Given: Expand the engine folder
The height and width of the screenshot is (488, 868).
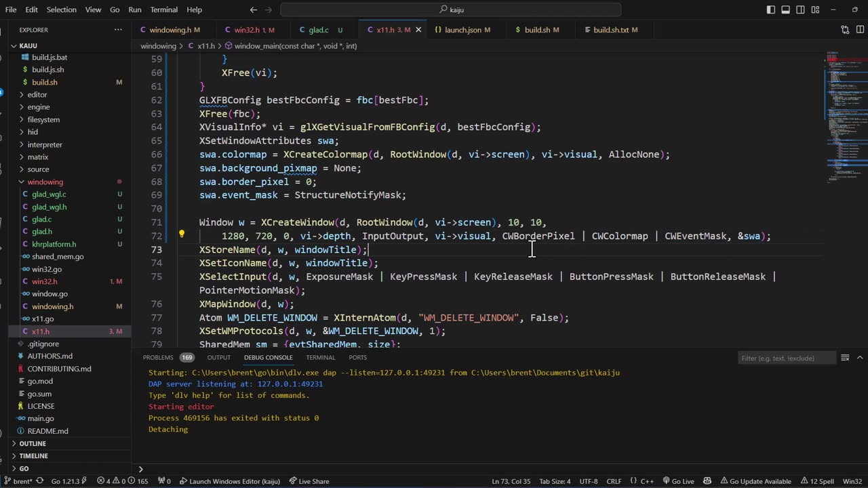Looking at the screenshot, I should (39, 107).
